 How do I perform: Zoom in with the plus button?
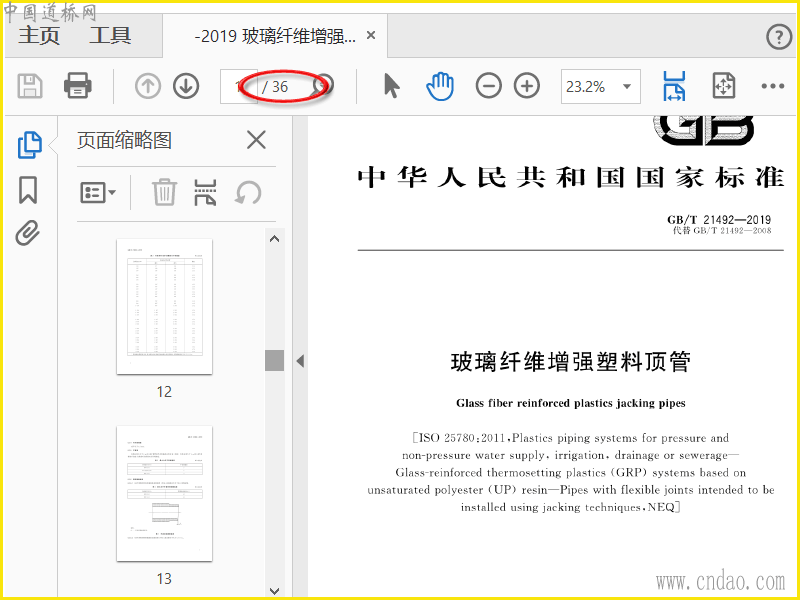pyautogui.click(x=527, y=86)
